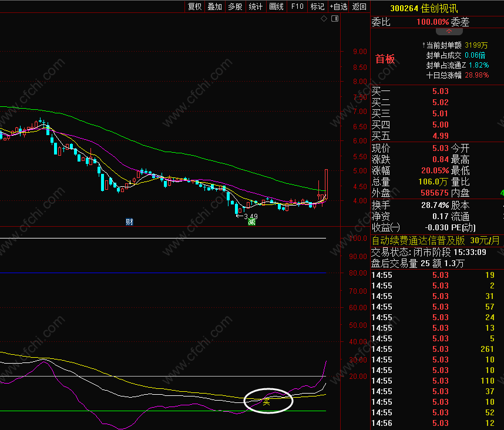Click the 3.49 low price label on chart
Image resolution: width=504 pixels, height=430 pixels.
click(250, 217)
